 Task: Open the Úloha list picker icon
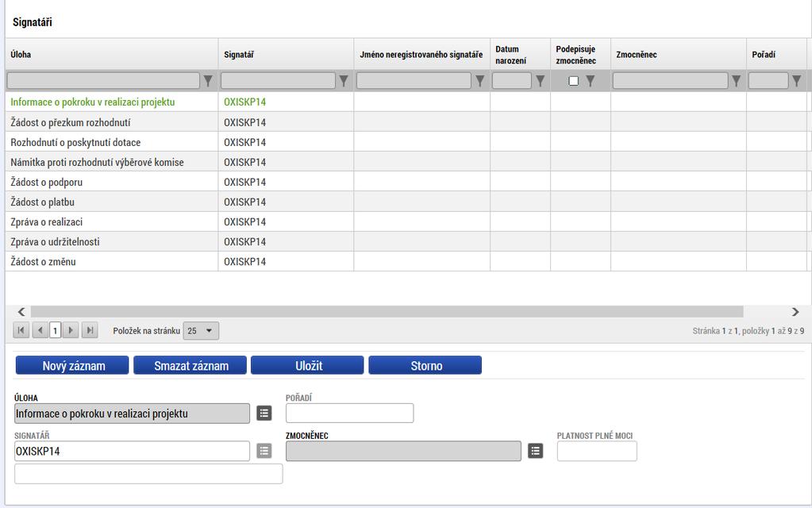264,414
